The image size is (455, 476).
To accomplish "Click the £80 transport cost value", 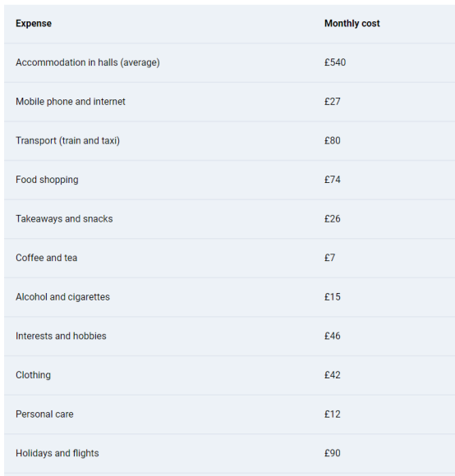I will (x=332, y=140).
